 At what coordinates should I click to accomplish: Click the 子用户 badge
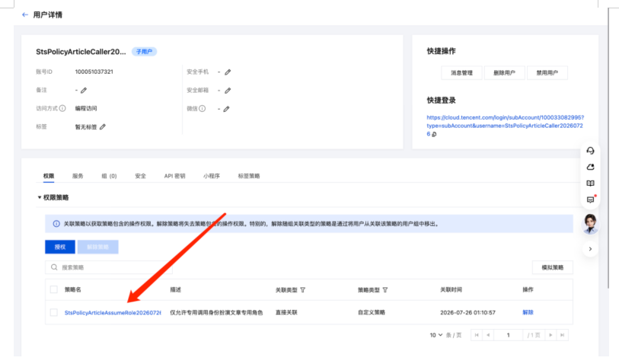144,52
